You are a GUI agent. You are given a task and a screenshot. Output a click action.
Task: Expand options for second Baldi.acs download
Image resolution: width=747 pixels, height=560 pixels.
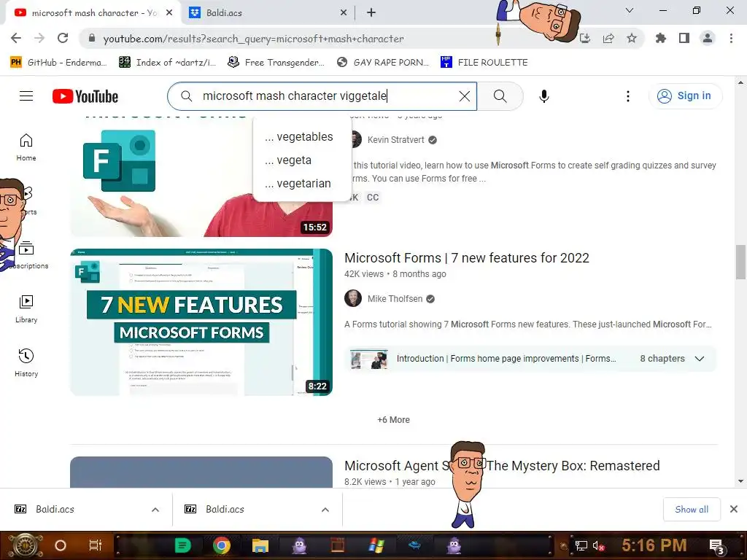[x=325, y=510]
